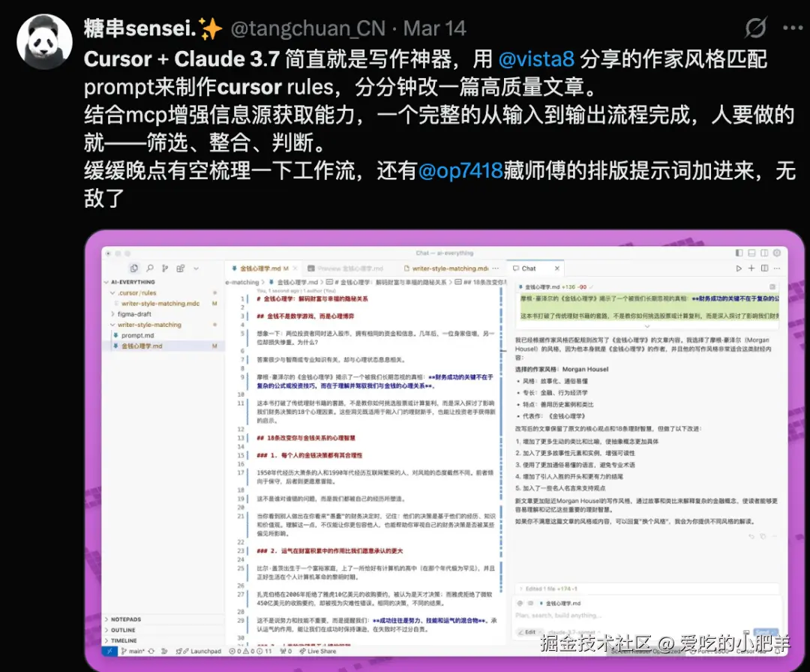Click the Mar 14 tweet timestamp

point(434,28)
